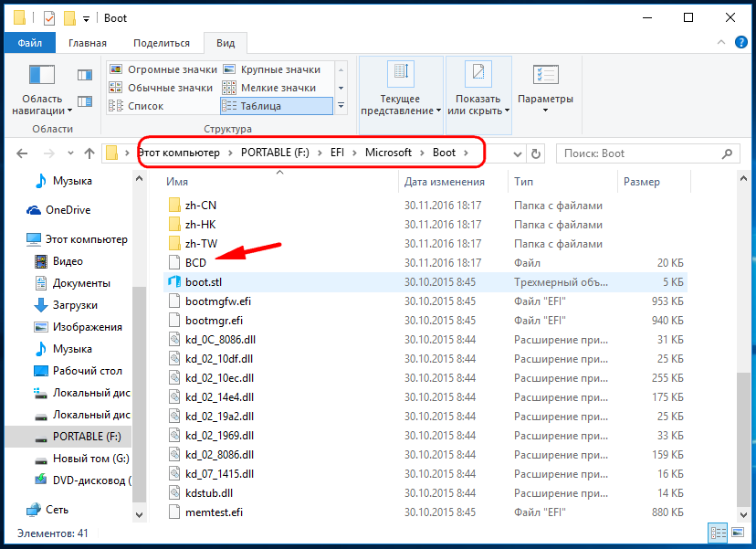The width and height of the screenshot is (756, 549).
Task: Click EFI in the address path
Action: pos(337,153)
